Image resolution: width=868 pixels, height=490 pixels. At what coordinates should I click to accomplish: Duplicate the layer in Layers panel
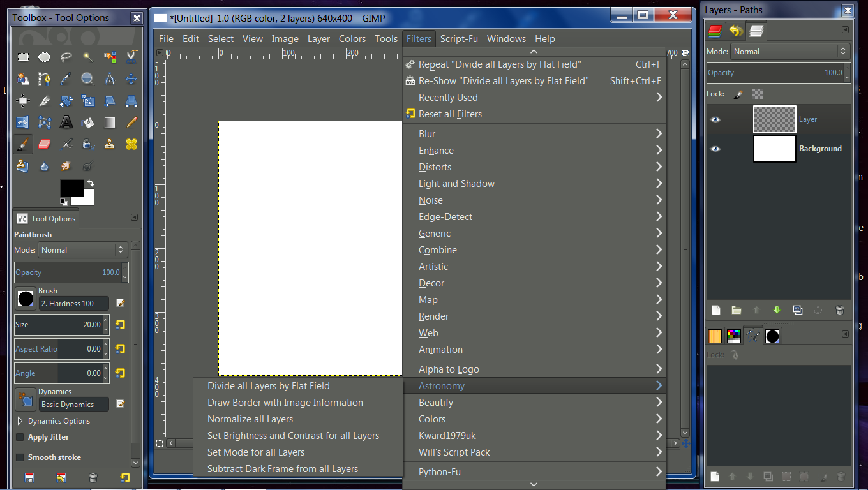pyautogui.click(x=798, y=310)
